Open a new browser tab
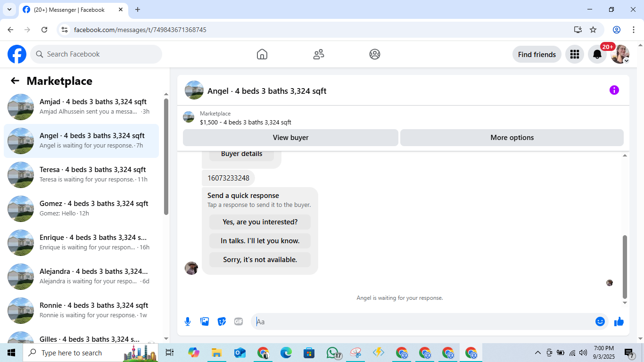Viewport: 644px width, 362px height. pyautogui.click(x=138, y=9)
